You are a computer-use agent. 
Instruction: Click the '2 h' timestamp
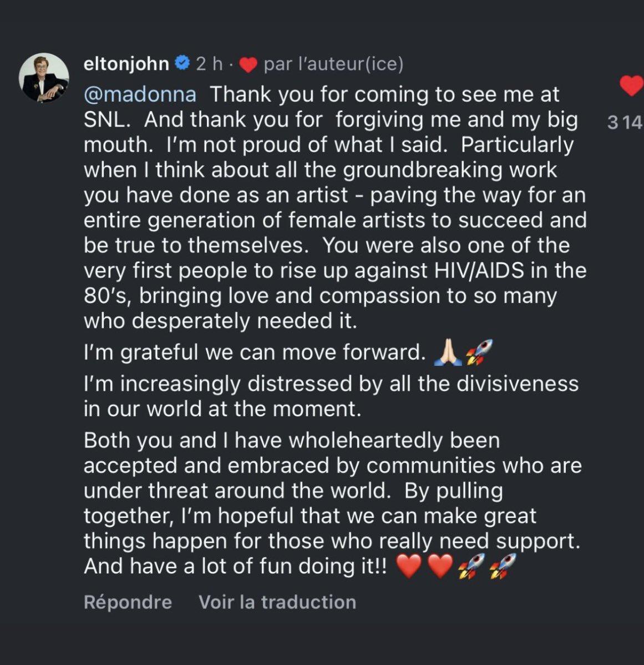[209, 64]
